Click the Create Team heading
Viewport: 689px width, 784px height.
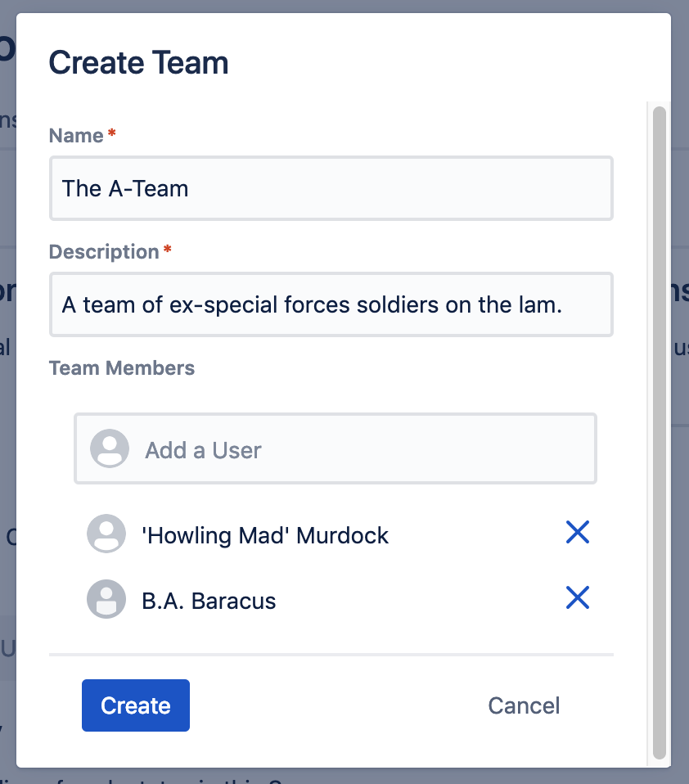139,63
